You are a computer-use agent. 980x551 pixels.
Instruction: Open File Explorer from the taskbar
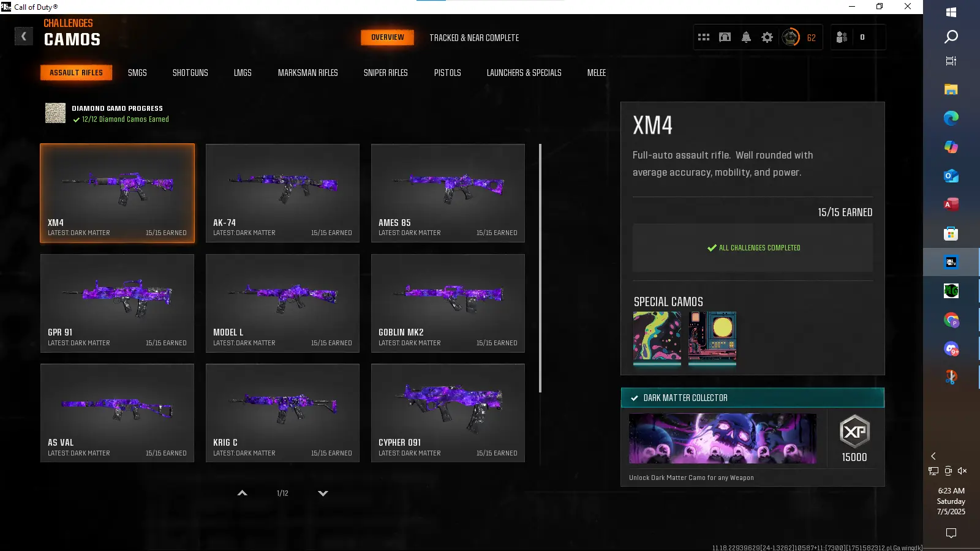[x=951, y=89]
